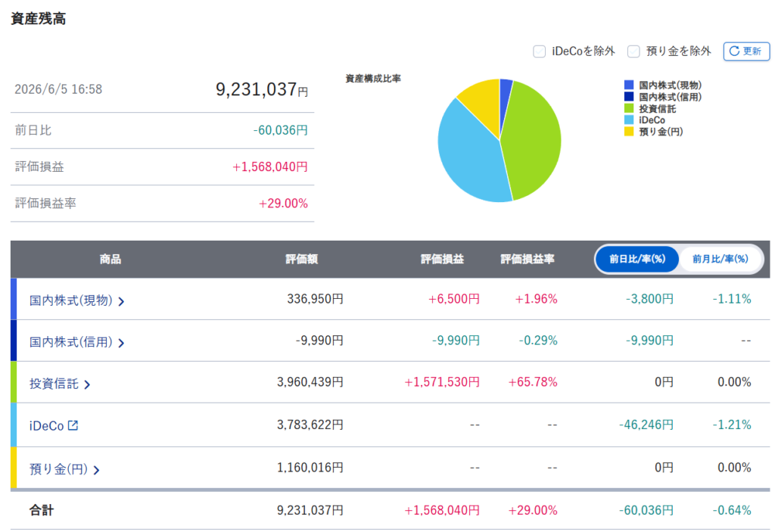
Task: Expand the 国内株式(信用) row chevron
Action: (x=121, y=343)
